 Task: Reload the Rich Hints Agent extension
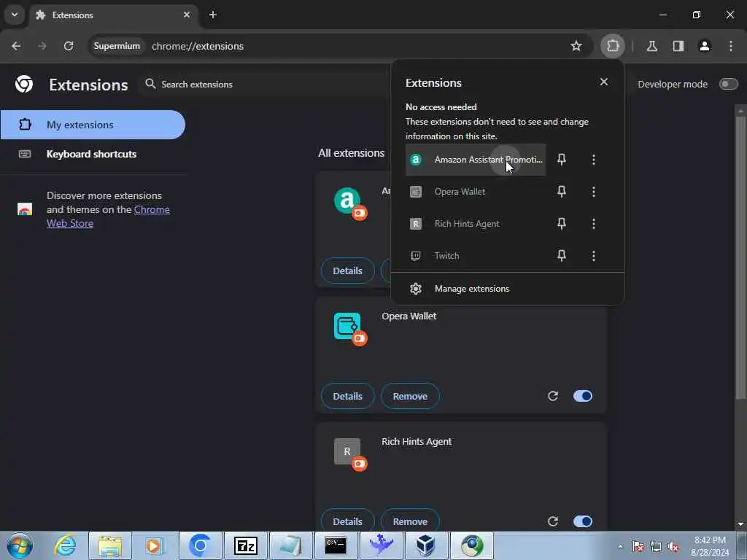click(553, 521)
